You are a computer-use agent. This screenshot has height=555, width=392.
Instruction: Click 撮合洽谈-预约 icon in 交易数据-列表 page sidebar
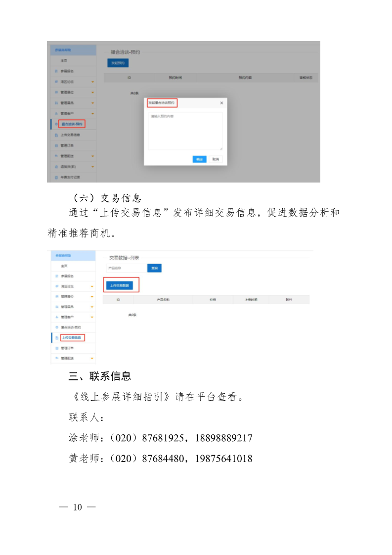(57, 327)
